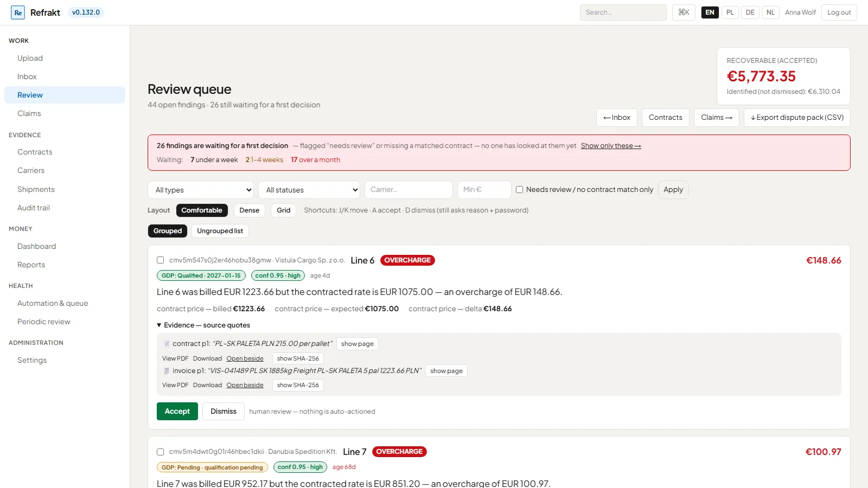The image size is (868, 488).
Task: Open the All statuses dropdown
Action: pos(309,190)
